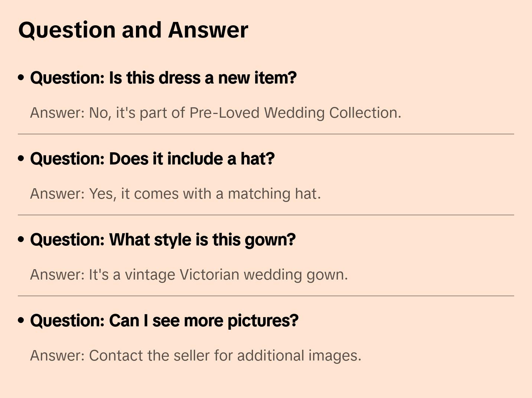Click the words "matching hat" in the second answer
532x398 pixels.
pyautogui.click(x=274, y=194)
